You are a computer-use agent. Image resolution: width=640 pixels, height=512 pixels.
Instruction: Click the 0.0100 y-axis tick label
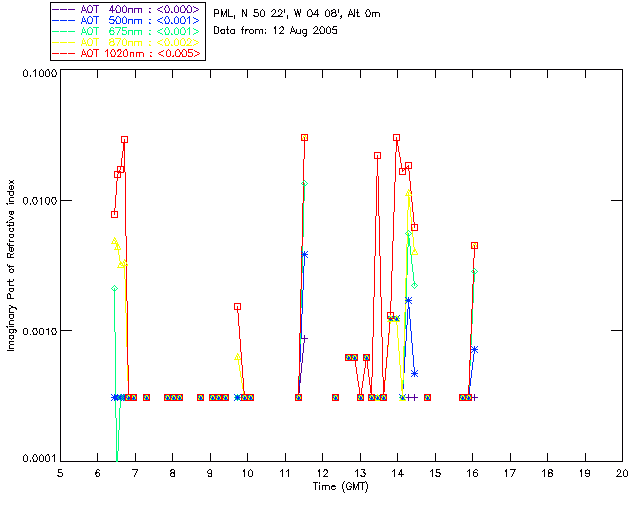tap(39, 201)
